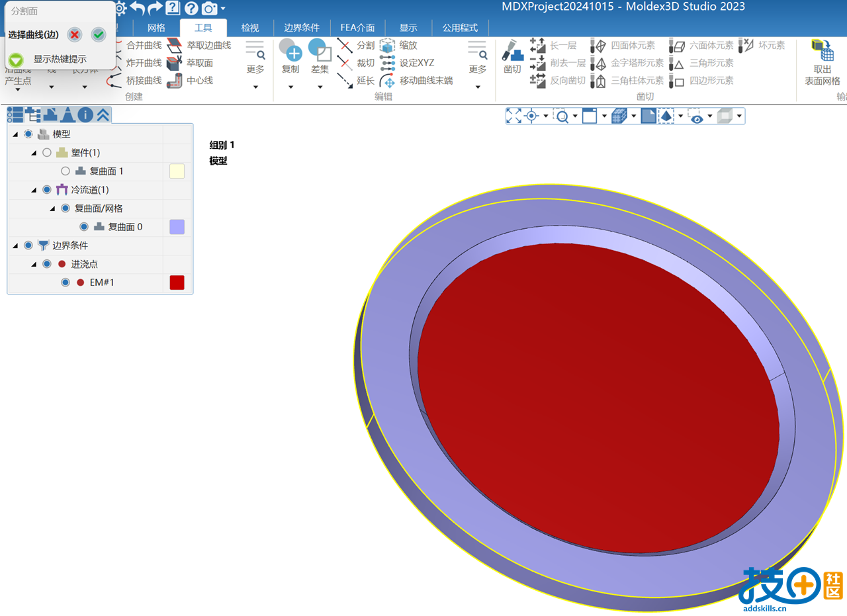Image resolution: width=847 pixels, height=616 pixels.
Task: Click the fit-to-window view icon
Action: click(514, 116)
